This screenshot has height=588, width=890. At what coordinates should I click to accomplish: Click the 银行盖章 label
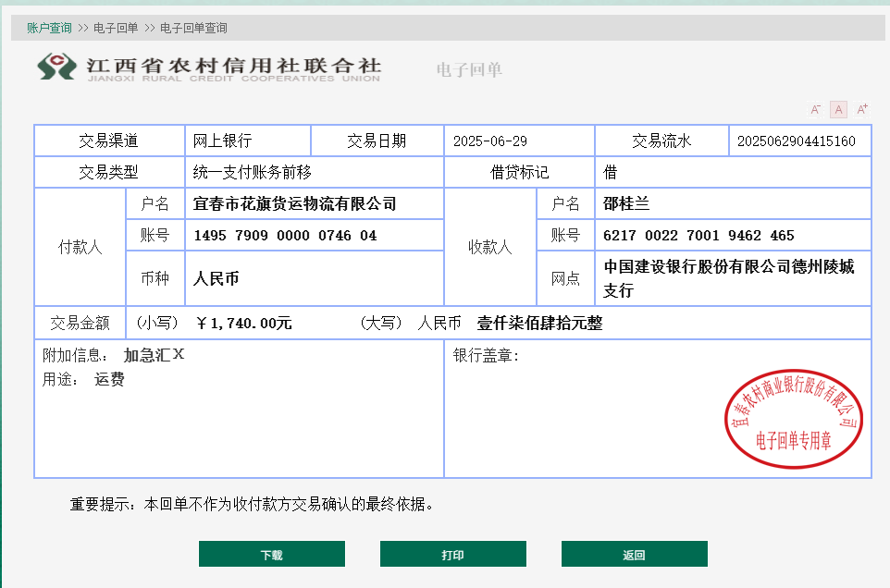pyautogui.click(x=486, y=356)
